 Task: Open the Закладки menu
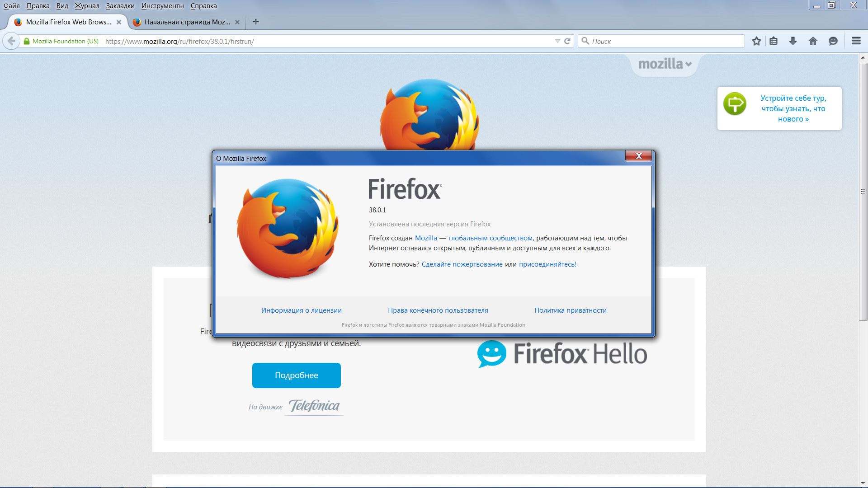pos(120,6)
